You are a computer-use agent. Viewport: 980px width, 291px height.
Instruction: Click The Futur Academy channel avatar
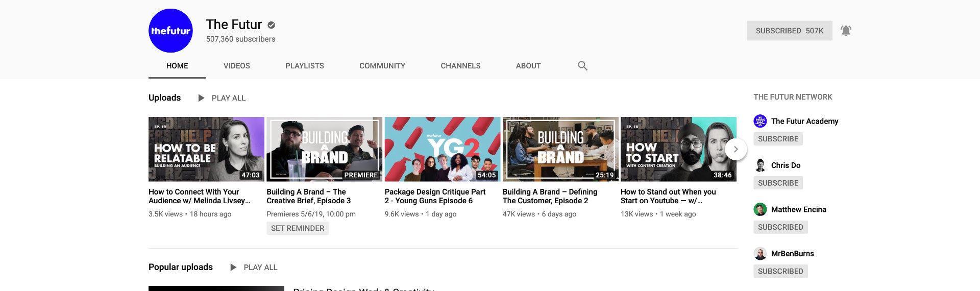(760, 121)
